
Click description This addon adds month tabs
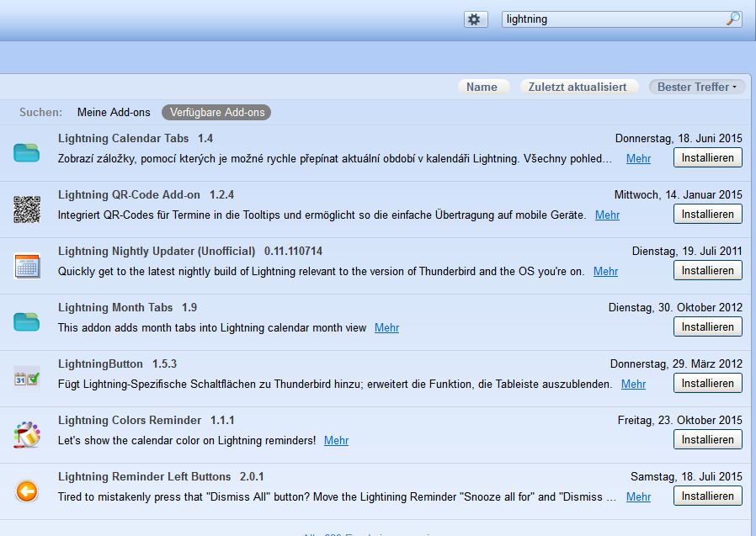212,328
